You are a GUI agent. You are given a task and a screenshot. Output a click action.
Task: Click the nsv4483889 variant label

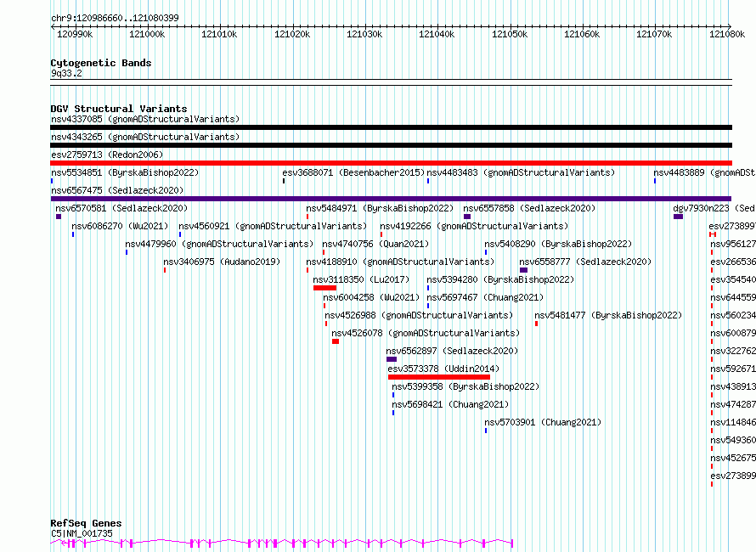[x=704, y=172]
